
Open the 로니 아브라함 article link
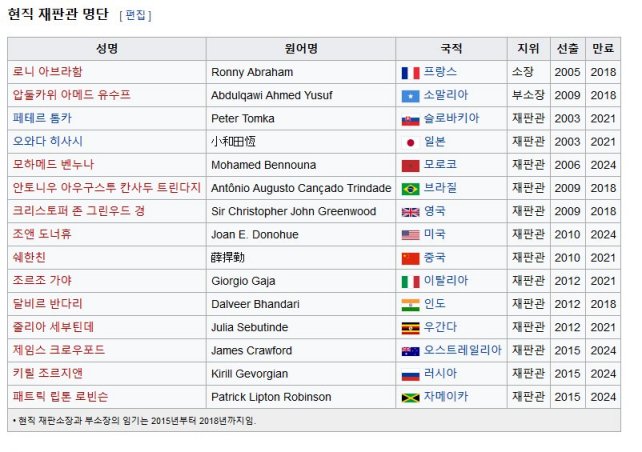(48, 72)
